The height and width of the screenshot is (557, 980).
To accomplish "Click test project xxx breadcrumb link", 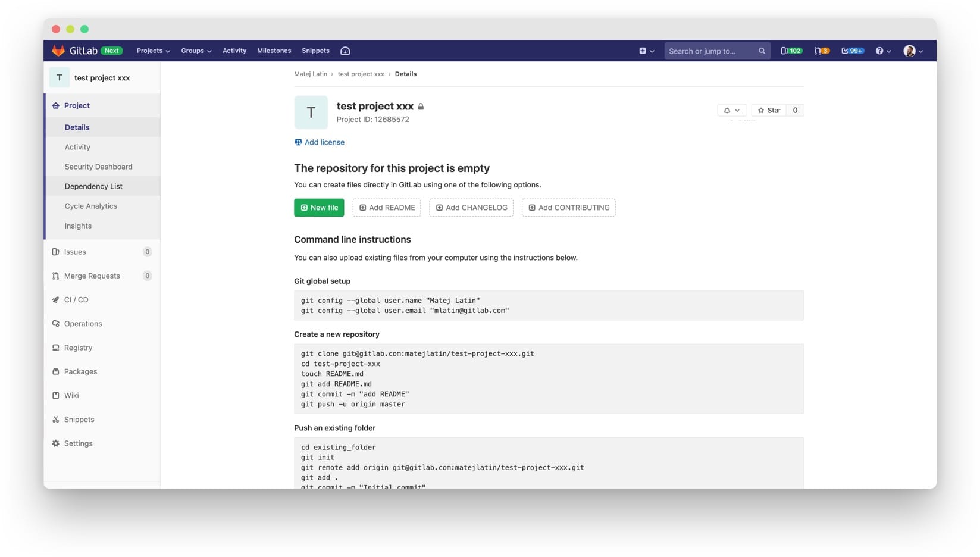I will point(361,74).
